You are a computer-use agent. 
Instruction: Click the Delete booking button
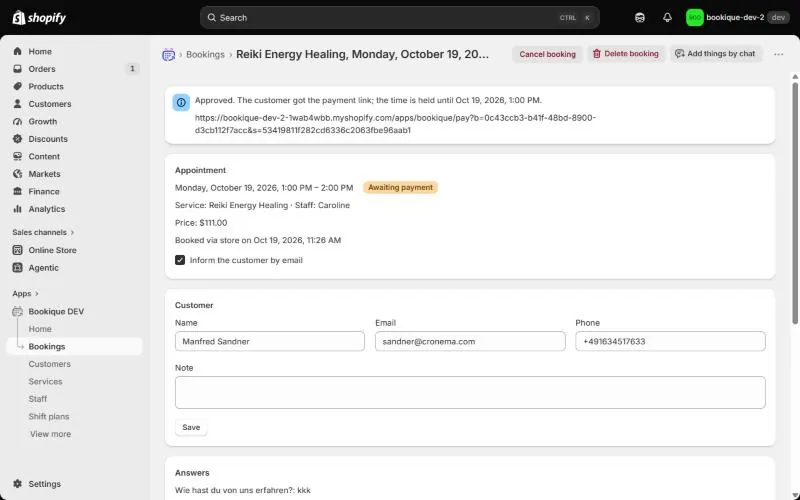pos(626,54)
